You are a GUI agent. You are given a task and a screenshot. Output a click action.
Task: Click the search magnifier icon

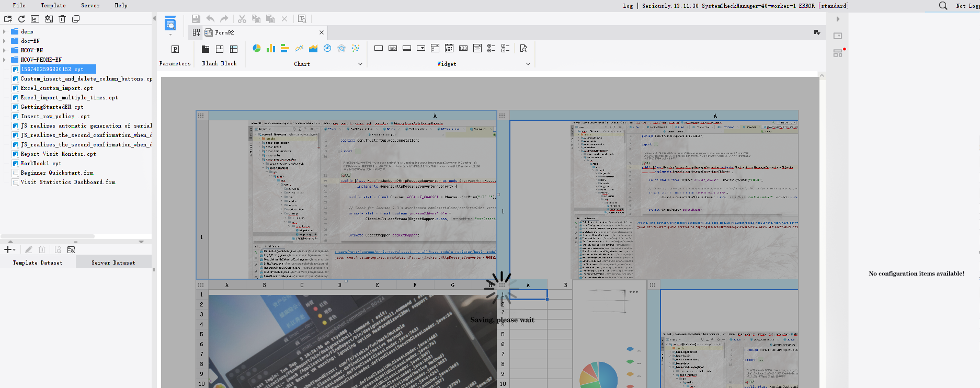coord(943,6)
